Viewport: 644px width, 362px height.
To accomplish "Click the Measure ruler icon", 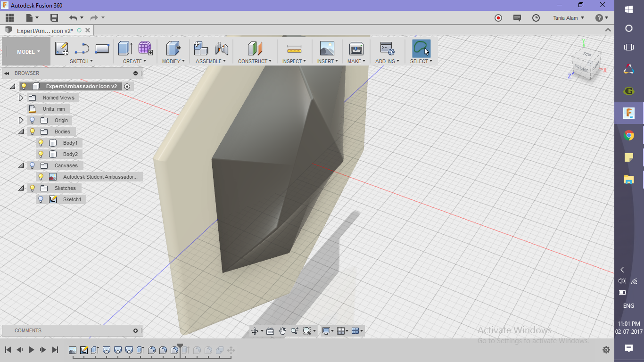I will click(294, 49).
